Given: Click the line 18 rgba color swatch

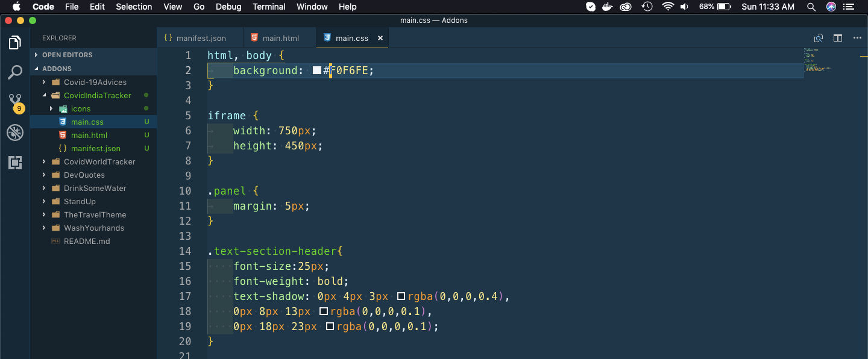Looking at the screenshot, I should tap(324, 311).
